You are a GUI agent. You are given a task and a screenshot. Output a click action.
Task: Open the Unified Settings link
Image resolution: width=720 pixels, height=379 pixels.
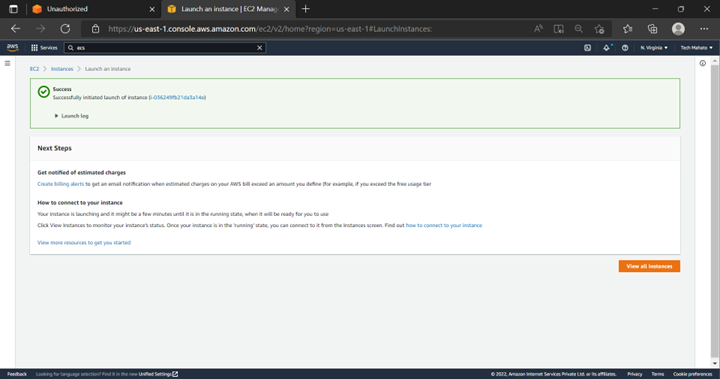tap(158, 374)
